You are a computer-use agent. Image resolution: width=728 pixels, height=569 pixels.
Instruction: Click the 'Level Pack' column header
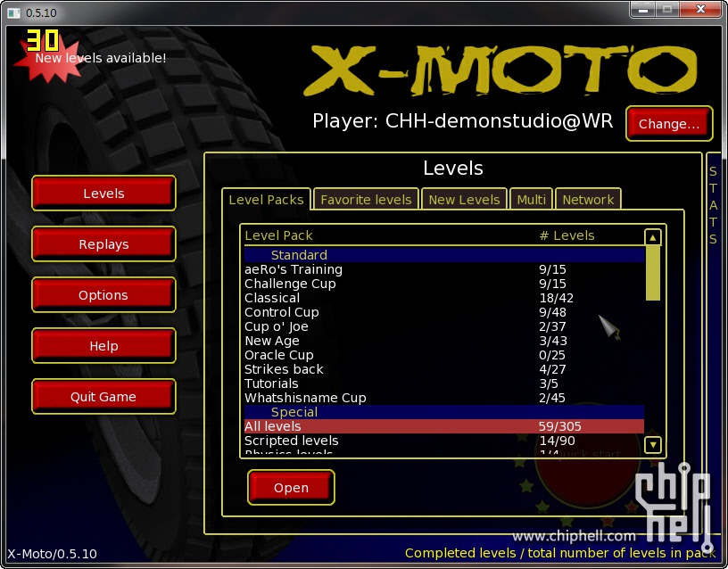pyautogui.click(x=278, y=235)
